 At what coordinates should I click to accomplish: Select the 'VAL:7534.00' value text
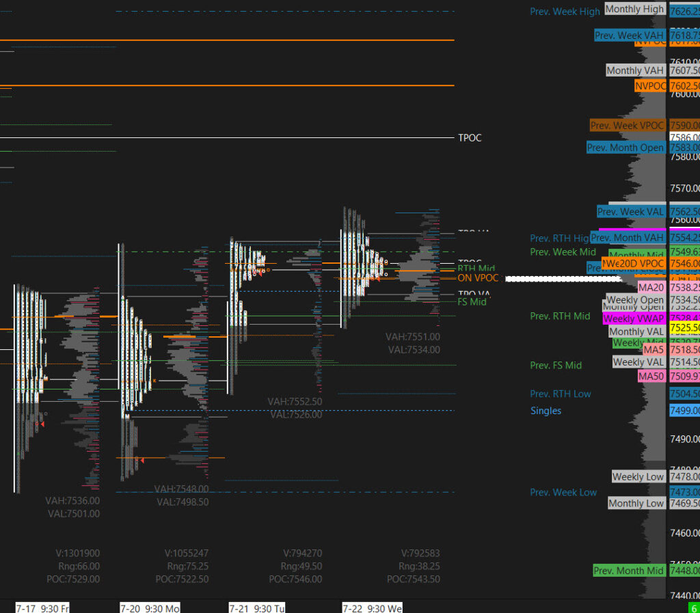[414, 350]
